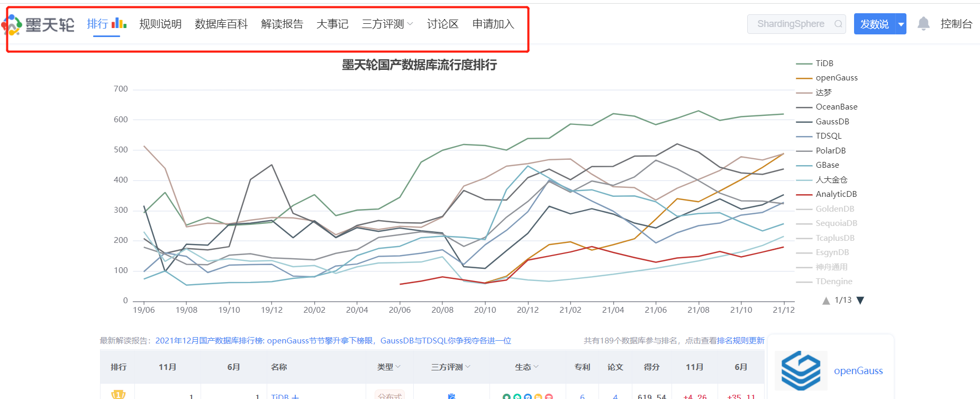The image size is (980, 399).
Task: Enable TcaplusDB series in the legend
Action: (825, 238)
